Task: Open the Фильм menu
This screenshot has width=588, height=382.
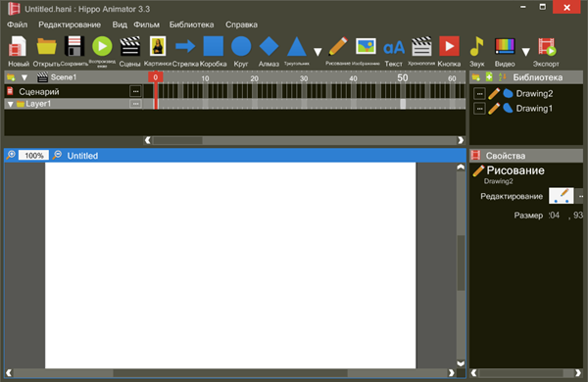Action: (x=147, y=24)
